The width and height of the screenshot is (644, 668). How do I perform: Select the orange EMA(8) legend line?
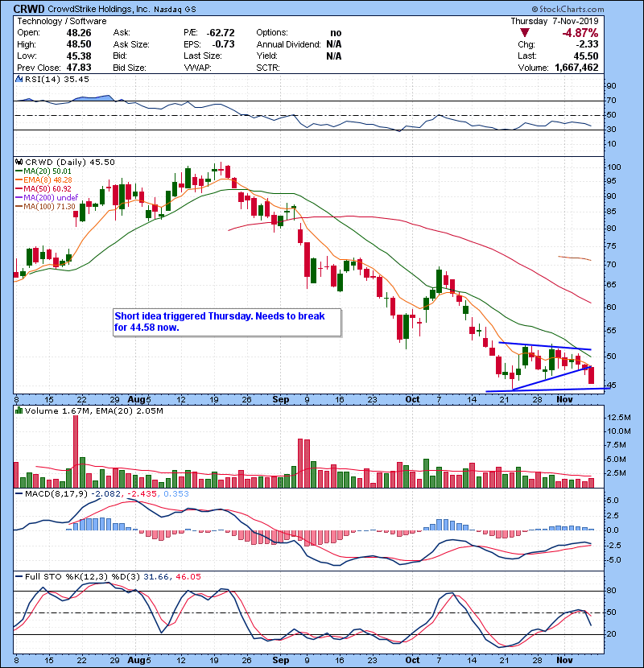pyautogui.click(x=19, y=180)
